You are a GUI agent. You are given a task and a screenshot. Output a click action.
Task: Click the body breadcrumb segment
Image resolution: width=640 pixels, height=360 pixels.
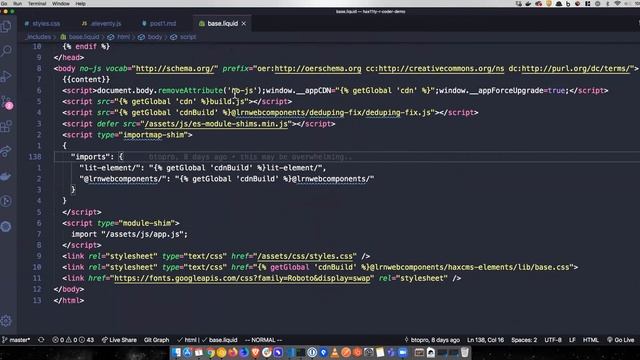151,37
